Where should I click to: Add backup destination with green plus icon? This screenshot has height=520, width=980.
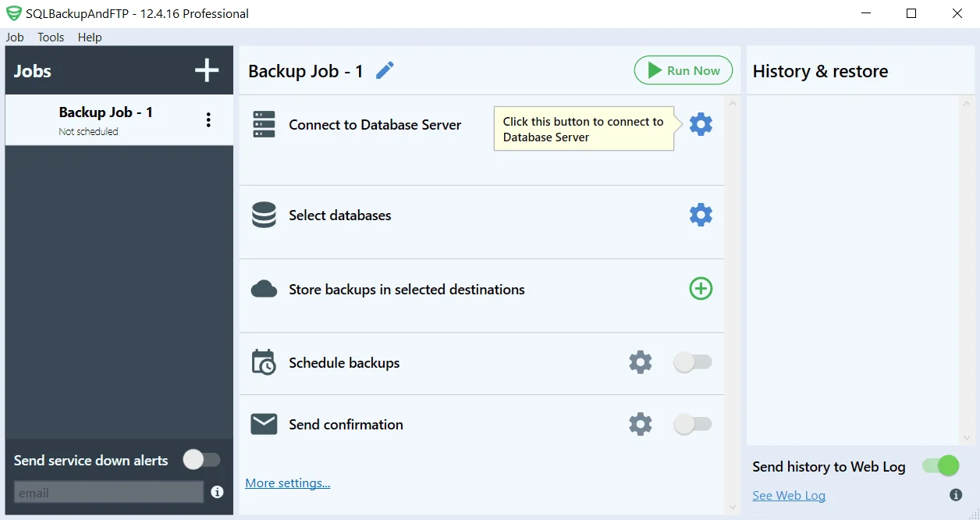pos(700,288)
